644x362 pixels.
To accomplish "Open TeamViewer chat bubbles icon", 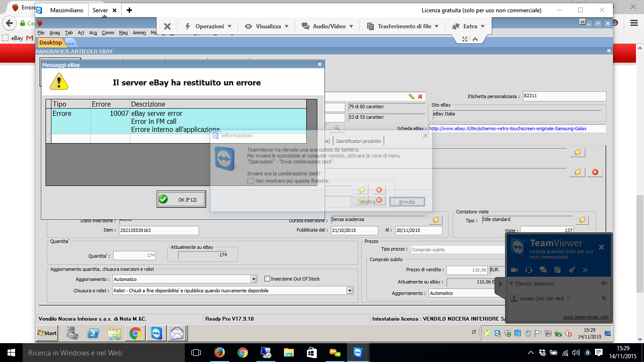I will coord(543,270).
